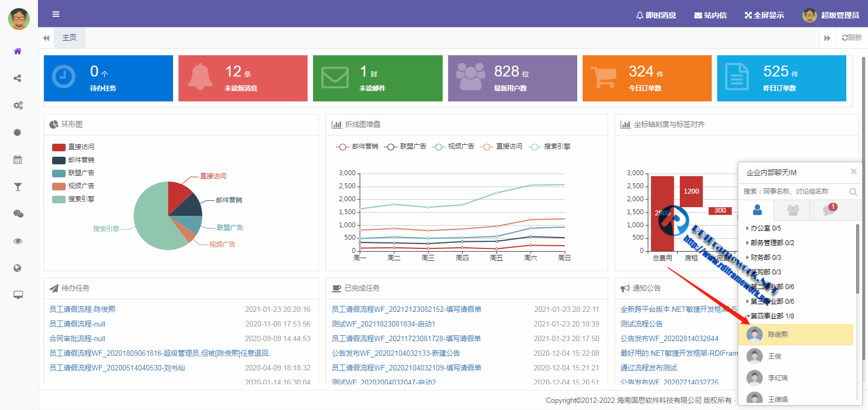Click the IM colleague search field
Screen dimensions: 868x410
[x=792, y=191]
